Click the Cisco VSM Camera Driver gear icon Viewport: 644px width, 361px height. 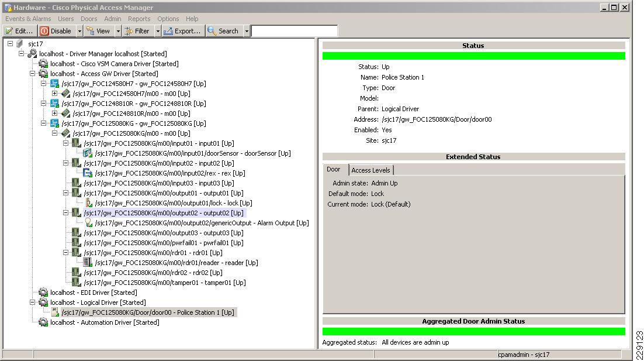point(43,64)
